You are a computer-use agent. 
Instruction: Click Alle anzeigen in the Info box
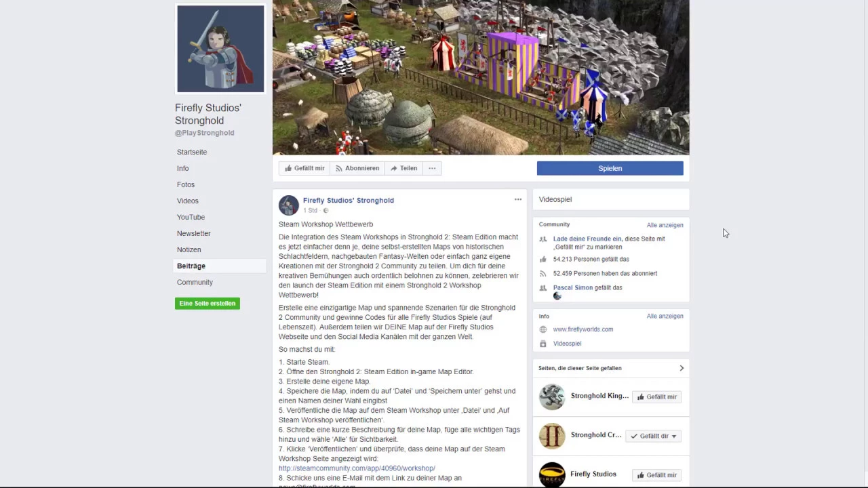pos(665,316)
